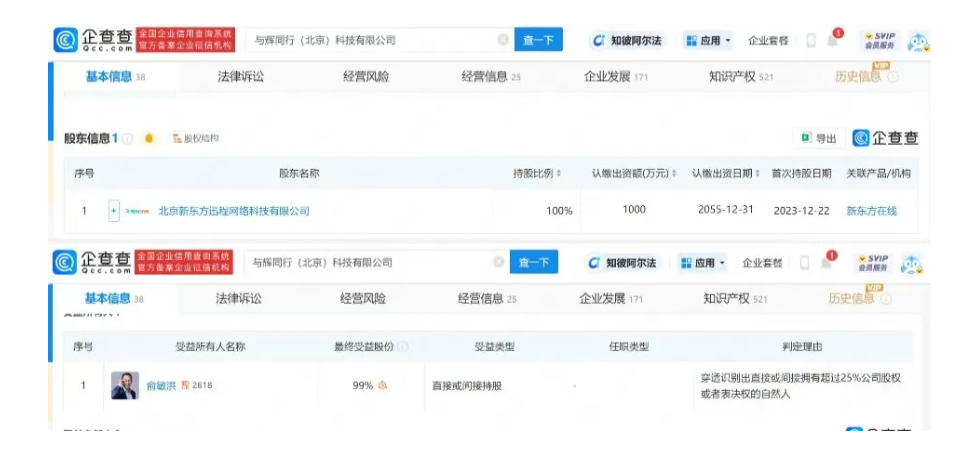Image resolution: width=980 pixels, height=457 pixels.
Task: Open the 经营信息 tab on the beneficiary page
Action: pos(487,299)
